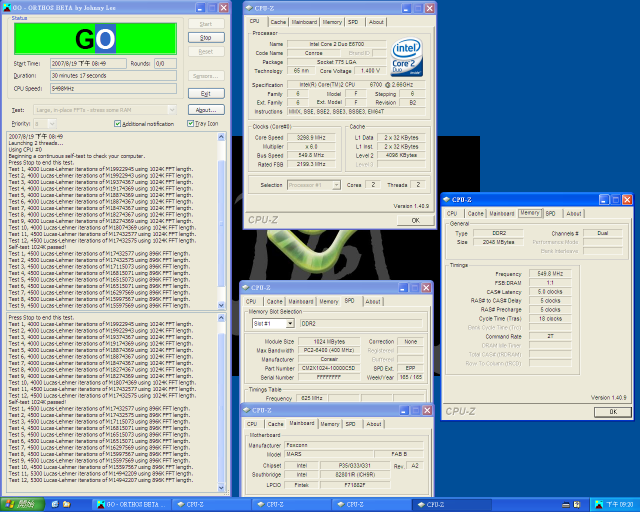This screenshot has width=640, height=512.
Task: Click scroll-up arrow of the upper Orthos log
Action: coord(222,137)
